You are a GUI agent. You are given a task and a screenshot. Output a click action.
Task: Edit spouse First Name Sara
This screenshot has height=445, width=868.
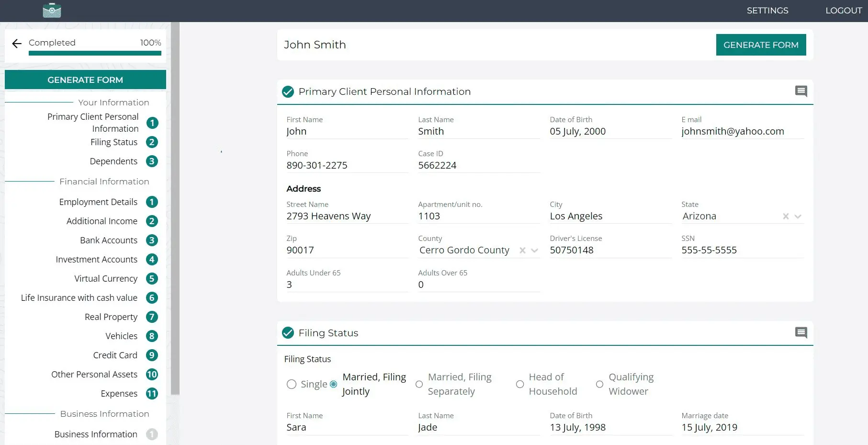point(347,428)
